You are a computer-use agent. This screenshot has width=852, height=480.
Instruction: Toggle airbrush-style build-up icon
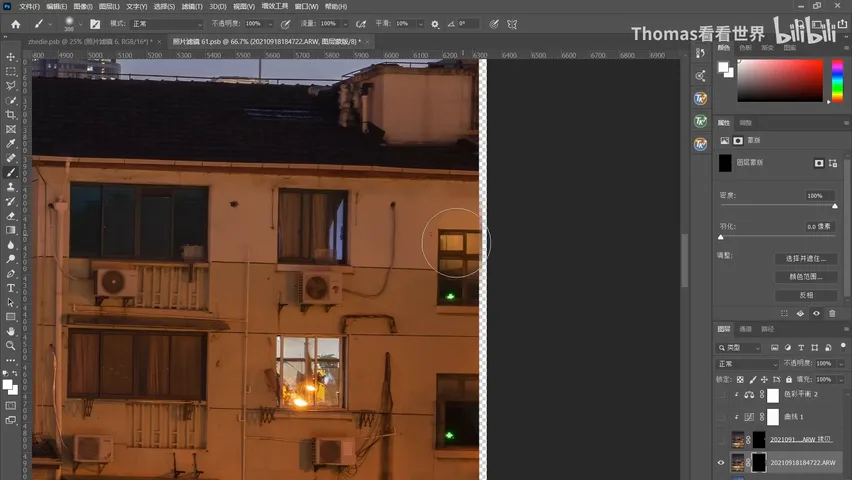click(360, 24)
